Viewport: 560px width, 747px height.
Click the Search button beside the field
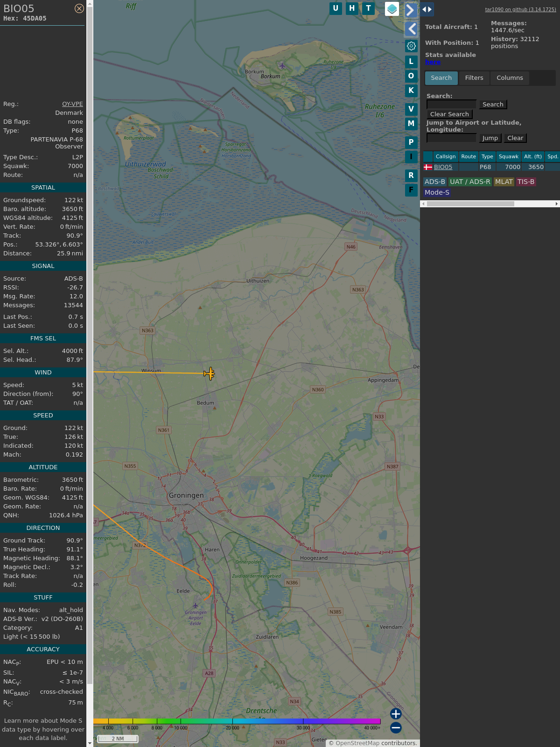click(493, 105)
